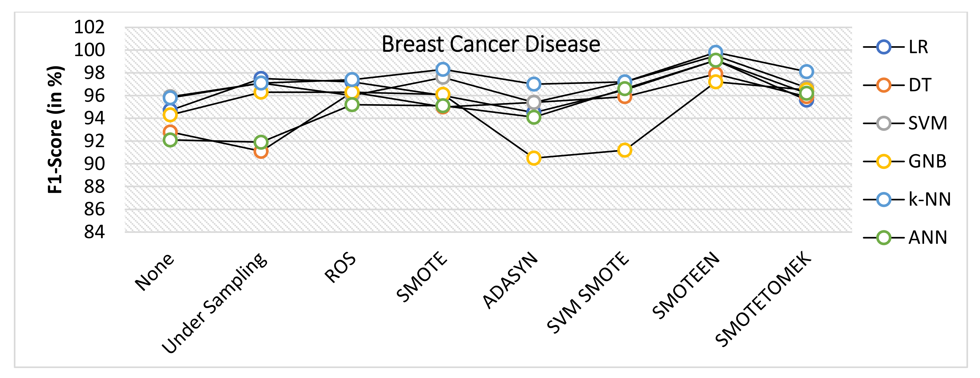980x378 pixels.
Task: Click the k-NN legend marker circle
Action: [x=883, y=199]
